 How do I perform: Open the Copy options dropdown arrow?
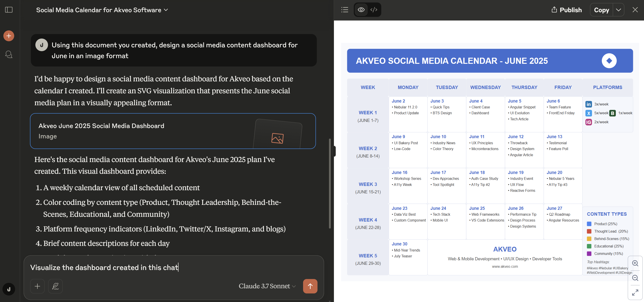click(x=619, y=10)
